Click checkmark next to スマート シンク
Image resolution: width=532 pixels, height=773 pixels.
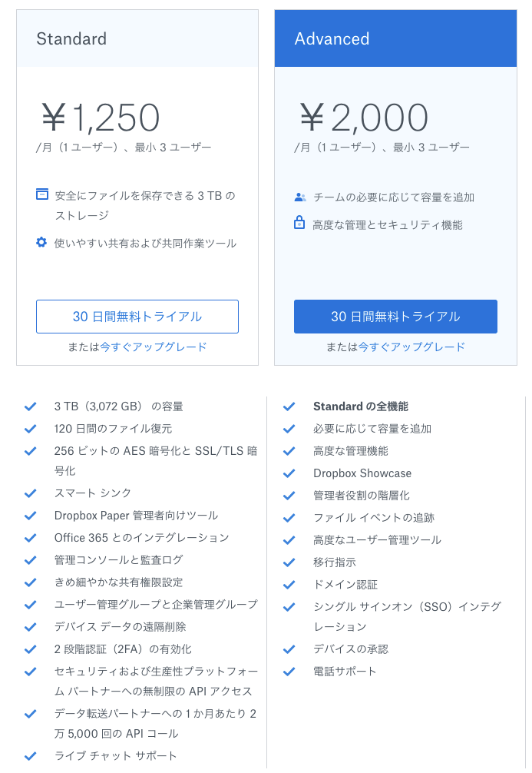coord(31,493)
